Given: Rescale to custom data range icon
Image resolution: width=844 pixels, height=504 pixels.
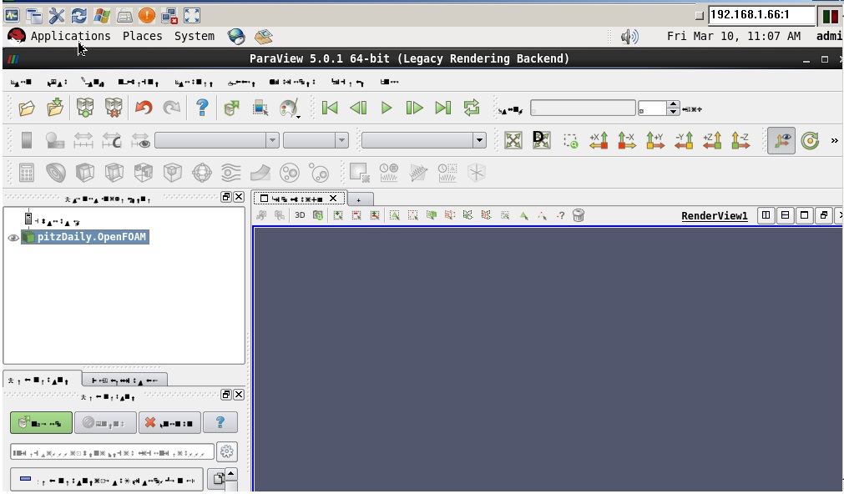Looking at the screenshot, I should [112, 141].
